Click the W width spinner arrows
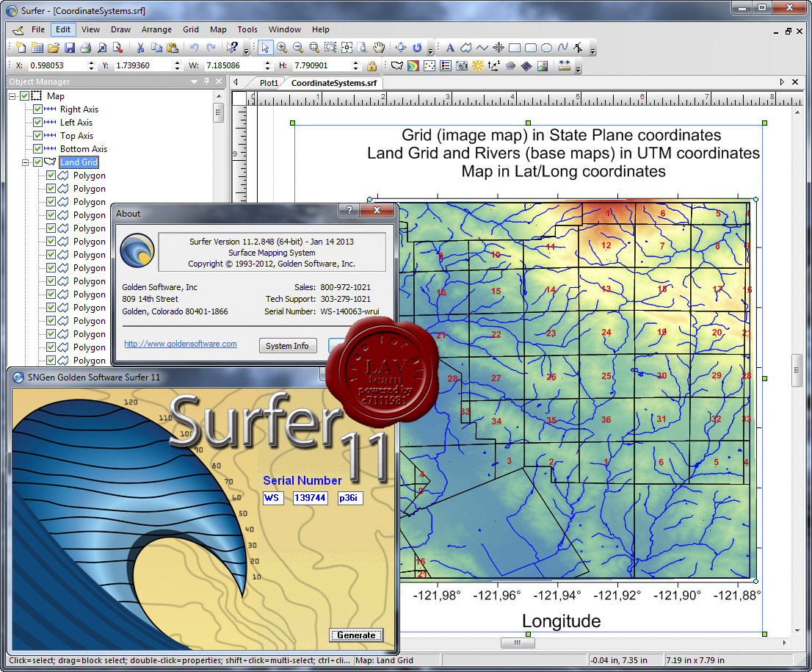Viewport: 812px width, 672px height. coord(267,65)
